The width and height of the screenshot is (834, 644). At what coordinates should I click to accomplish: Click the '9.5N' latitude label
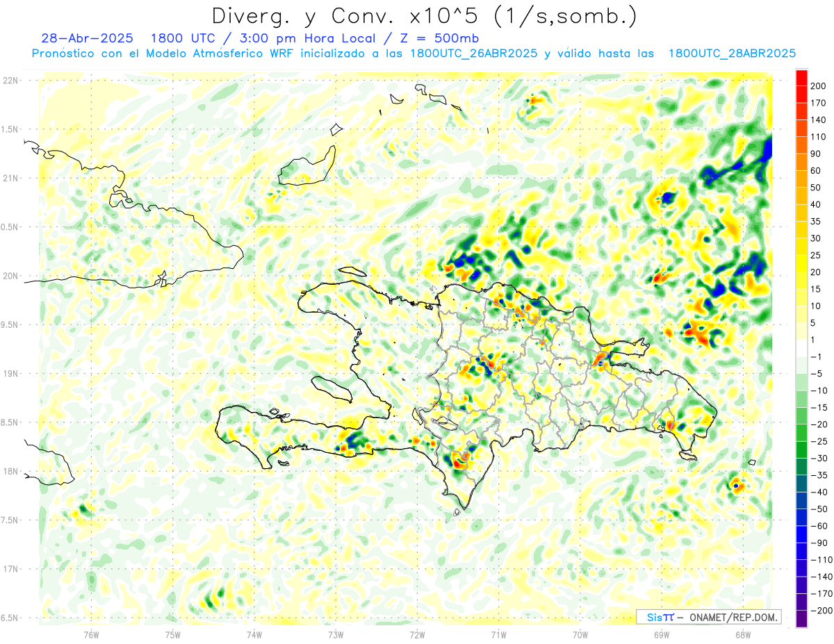click(10, 324)
